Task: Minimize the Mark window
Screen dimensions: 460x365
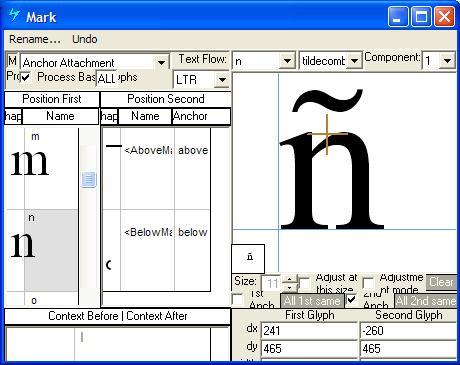Action: click(x=398, y=16)
